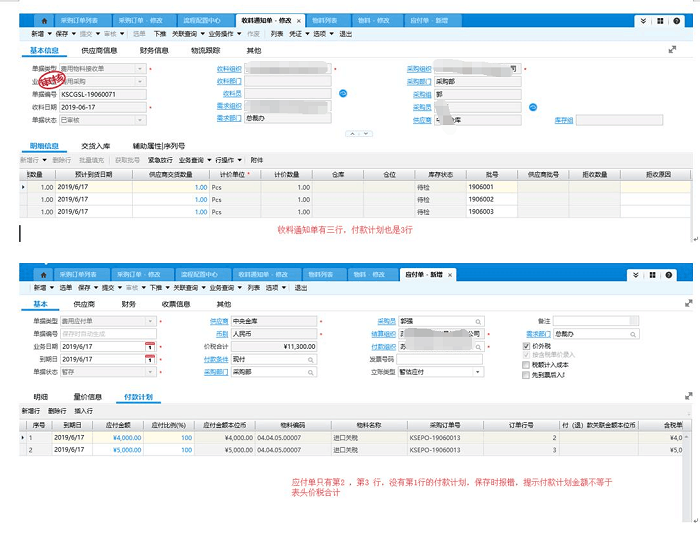Switch to the 供应商信息 tab
The image size is (700, 537).
click(98, 49)
